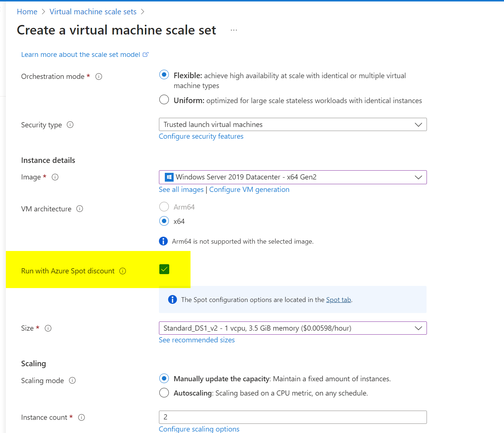Click the external link icon after scale set model
The image size is (504, 433).
pyautogui.click(x=146, y=54)
